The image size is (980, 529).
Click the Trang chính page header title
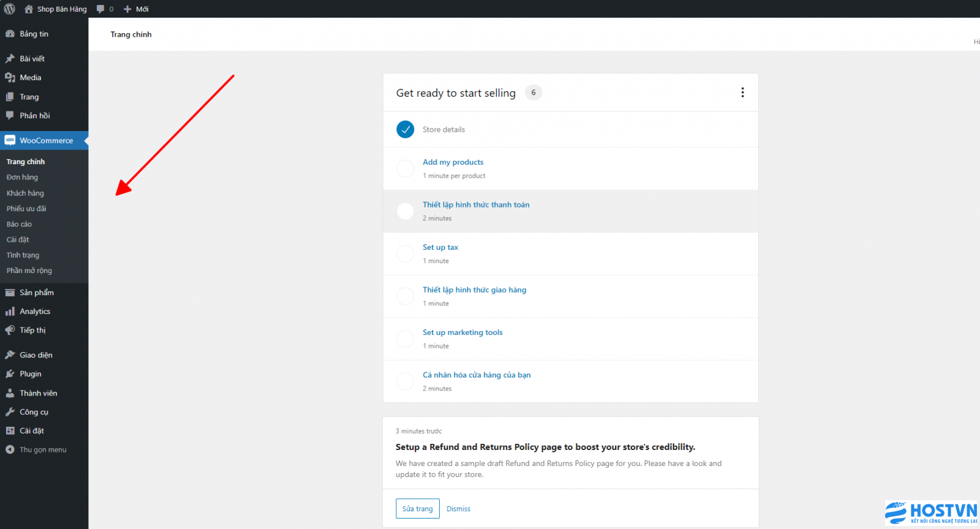(131, 34)
